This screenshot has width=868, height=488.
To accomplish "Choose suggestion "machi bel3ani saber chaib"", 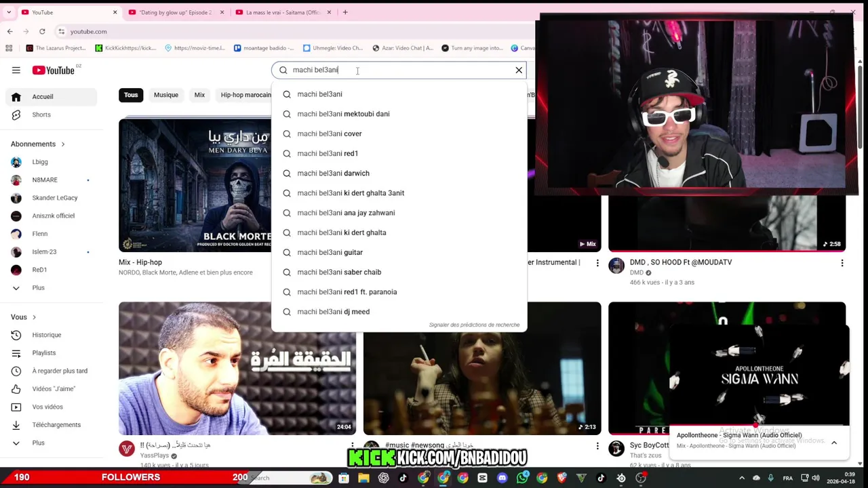I will tap(399, 272).
